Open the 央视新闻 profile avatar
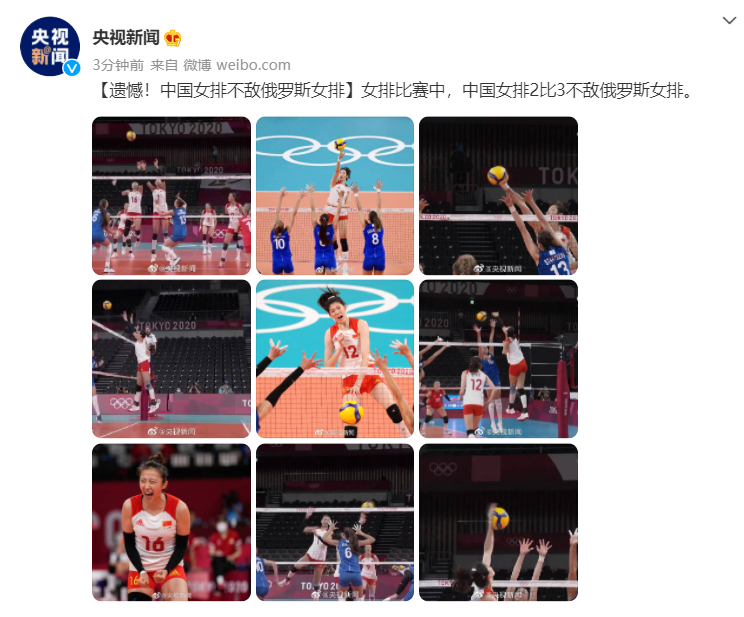 (50, 47)
